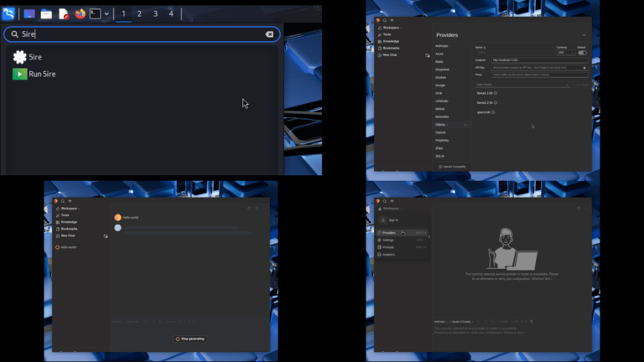Click info icon next to llama3.2:3b
The image size is (644, 362).
click(x=496, y=103)
